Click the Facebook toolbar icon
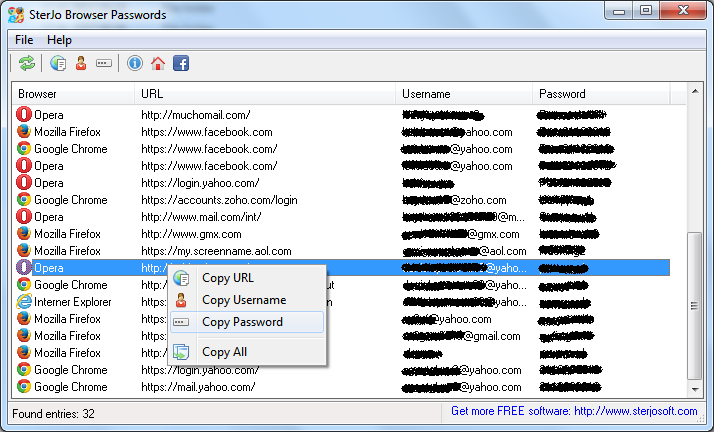The width and height of the screenshot is (714, 432). coord(181,63)
